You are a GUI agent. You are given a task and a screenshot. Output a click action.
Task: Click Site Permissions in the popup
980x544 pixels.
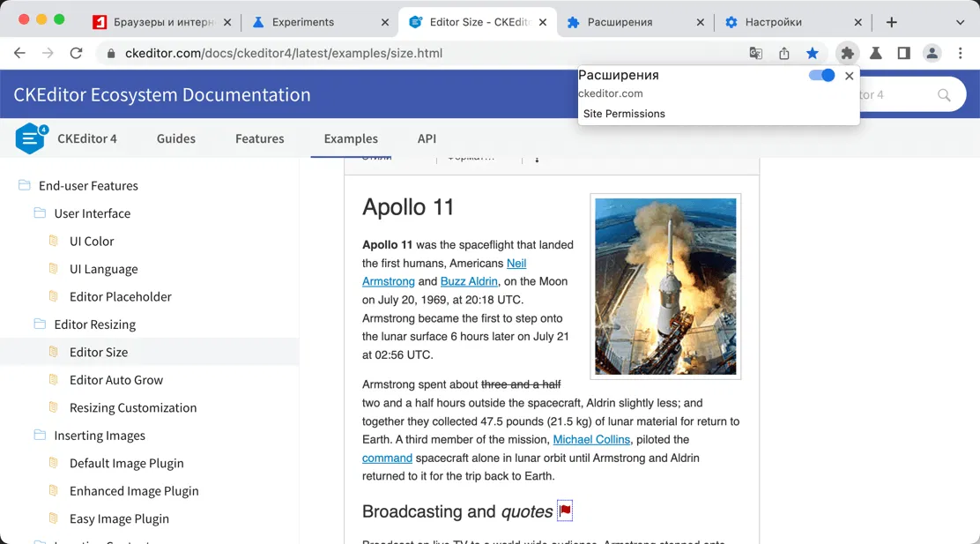click(624, 114)
